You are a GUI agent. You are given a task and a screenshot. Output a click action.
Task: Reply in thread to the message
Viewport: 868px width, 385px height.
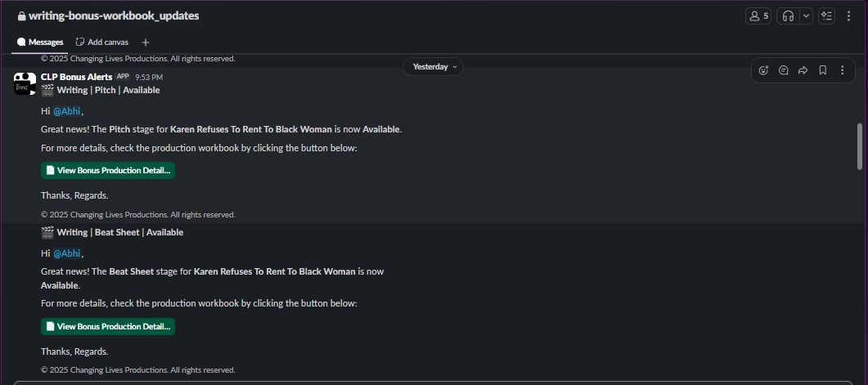point(783,70)
